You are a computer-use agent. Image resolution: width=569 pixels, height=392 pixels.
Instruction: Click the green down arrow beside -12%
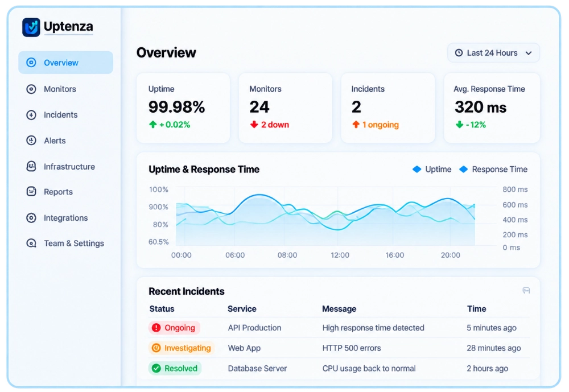coord(459,125)
